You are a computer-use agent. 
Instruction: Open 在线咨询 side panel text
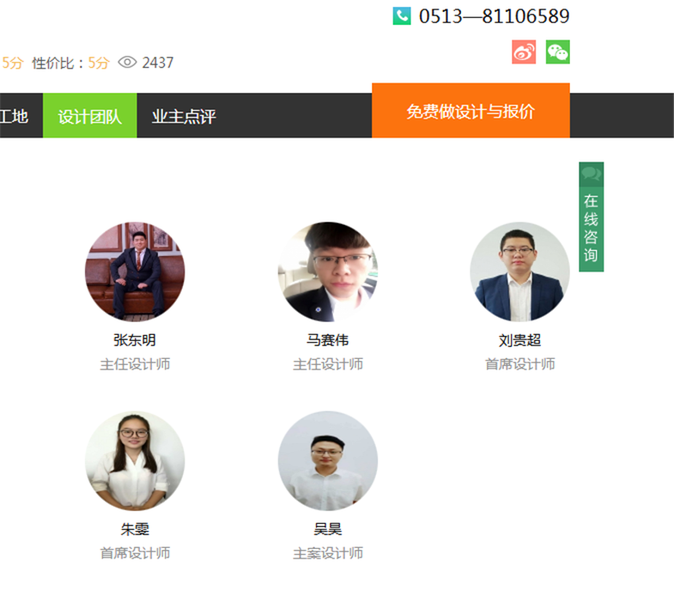[x=591, y=229]
